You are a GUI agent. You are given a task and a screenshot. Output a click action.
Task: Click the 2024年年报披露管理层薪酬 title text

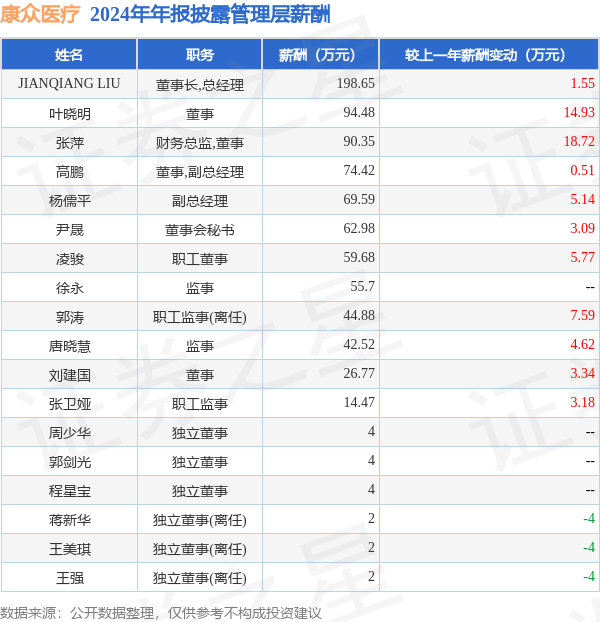point(210,15)
